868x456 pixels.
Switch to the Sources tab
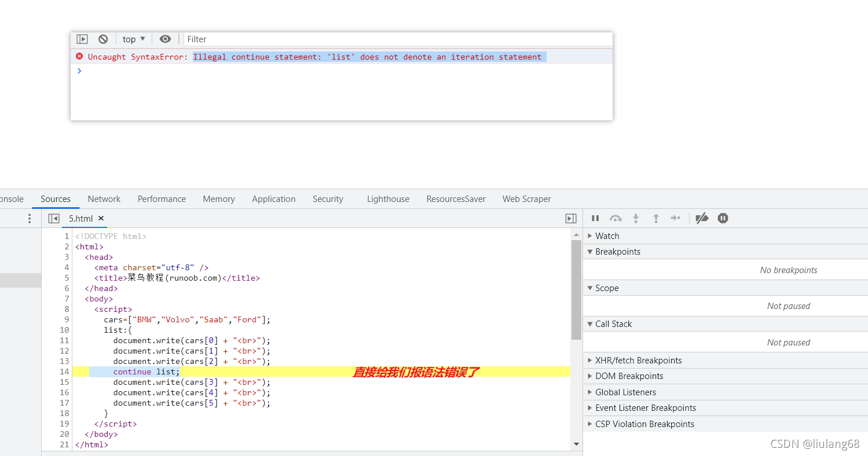click(56, 198)
